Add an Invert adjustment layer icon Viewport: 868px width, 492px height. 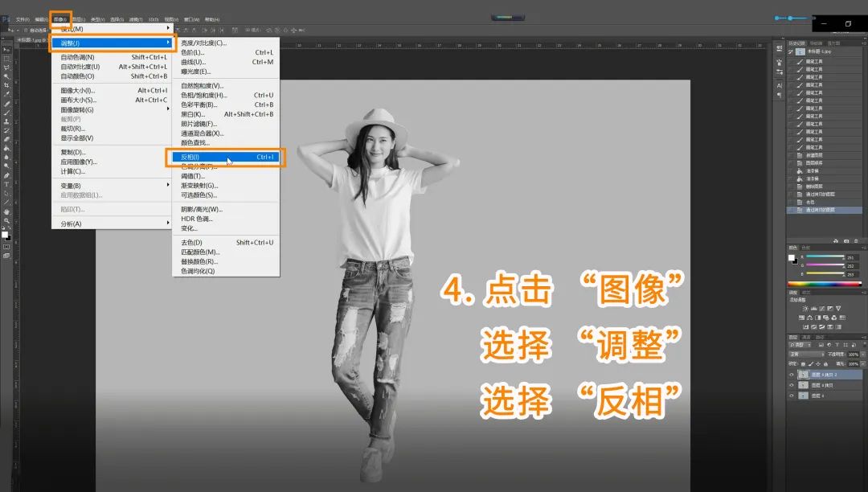(x=805, y=327)
